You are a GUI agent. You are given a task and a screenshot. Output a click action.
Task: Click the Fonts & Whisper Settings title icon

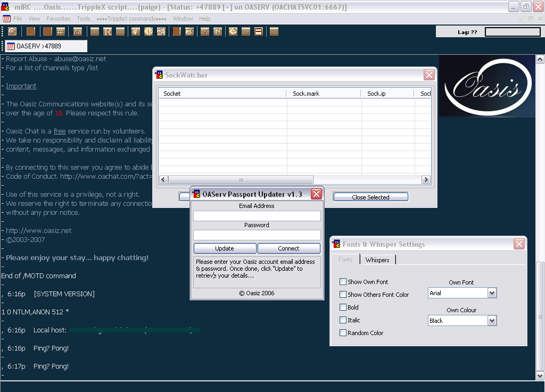pyautogui.click(x=336, y=244)
